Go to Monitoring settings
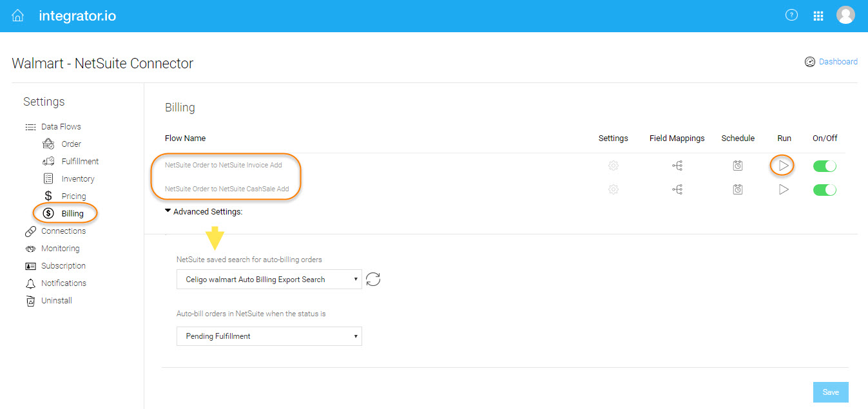 (61, 249)
